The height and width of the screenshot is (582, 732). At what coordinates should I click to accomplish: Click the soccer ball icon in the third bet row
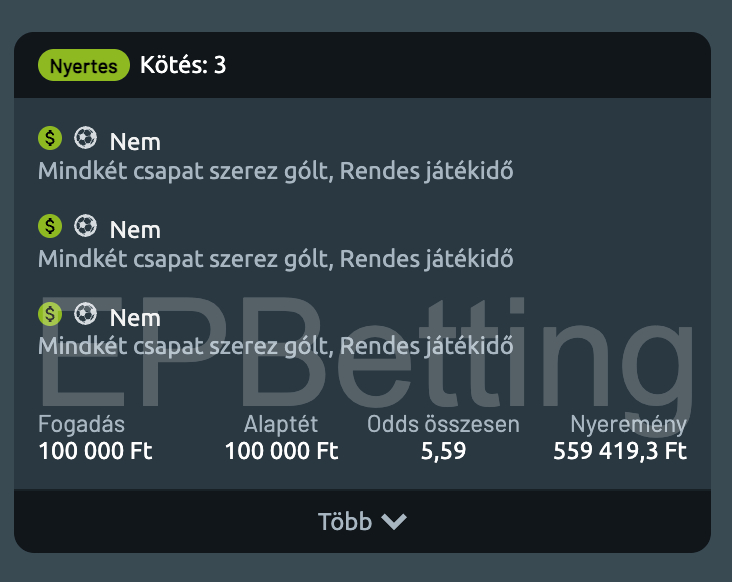point(85,314)
